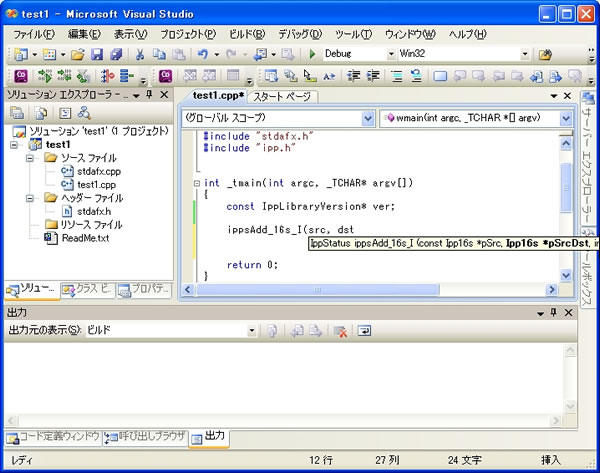Collapse the _tmain function outline

(197, 183)
